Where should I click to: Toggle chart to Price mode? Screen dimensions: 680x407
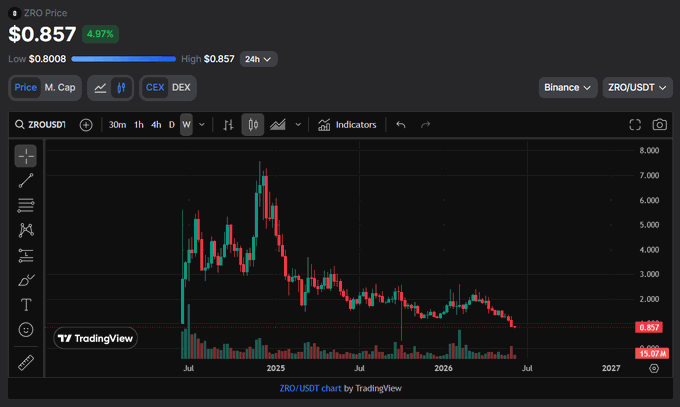26,88
